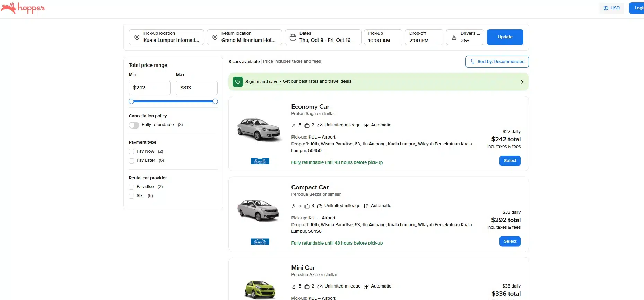Check the Sixt provider checkbox
The height and width of the screenshot is (300, 644).
[131, 196]
